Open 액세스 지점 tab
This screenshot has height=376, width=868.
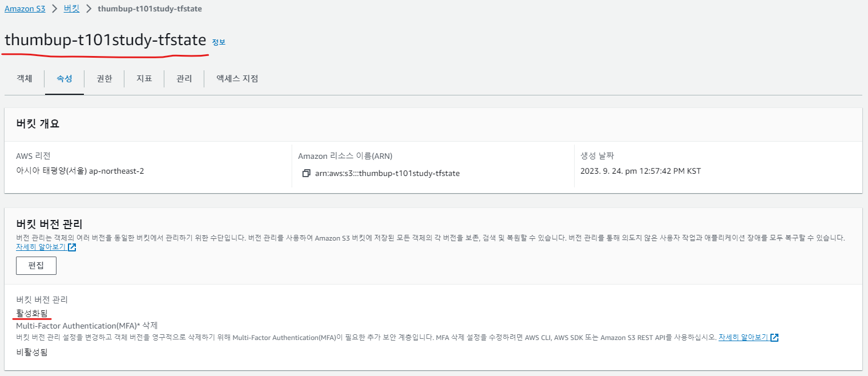(x=237, y=79)
